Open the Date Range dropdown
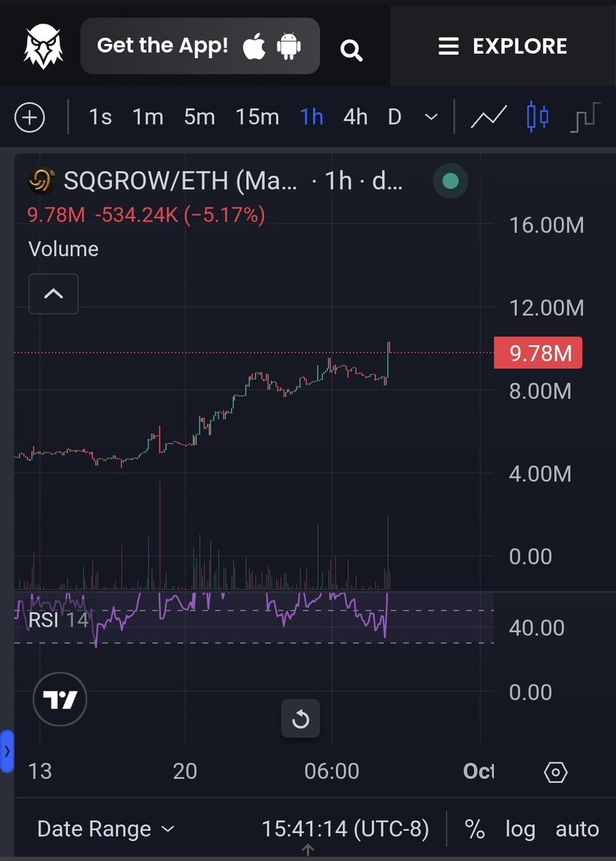 (x=106, y=829)
